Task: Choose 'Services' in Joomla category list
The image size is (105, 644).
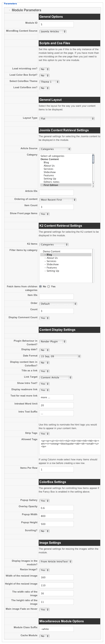Action: [x=48, y=169]
